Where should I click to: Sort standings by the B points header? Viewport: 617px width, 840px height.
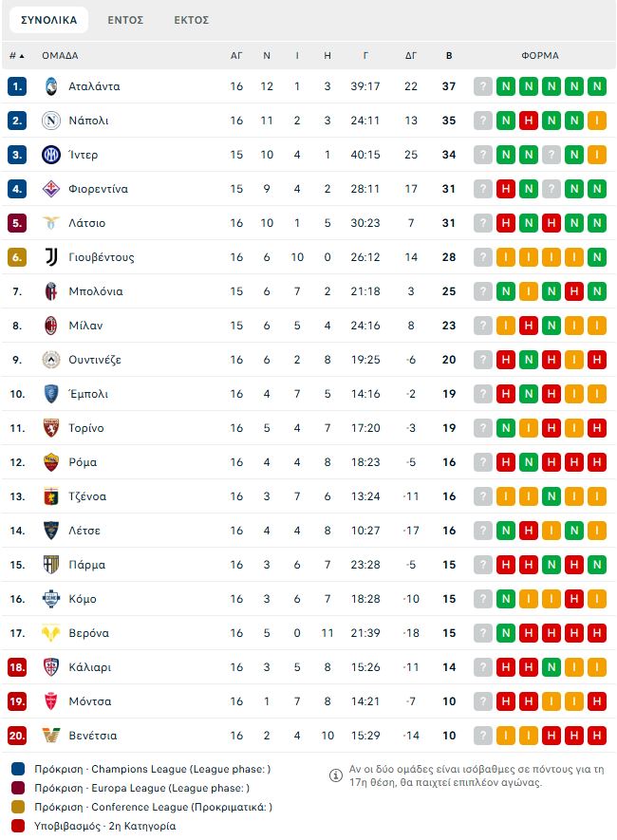(449, 56)
